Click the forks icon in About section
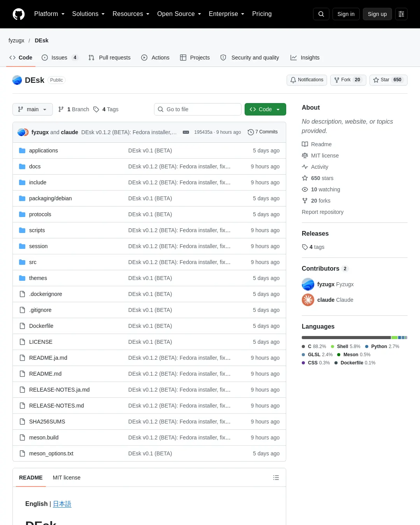The height and width of the screenshot is (525, 420). (x=305, y=201)
